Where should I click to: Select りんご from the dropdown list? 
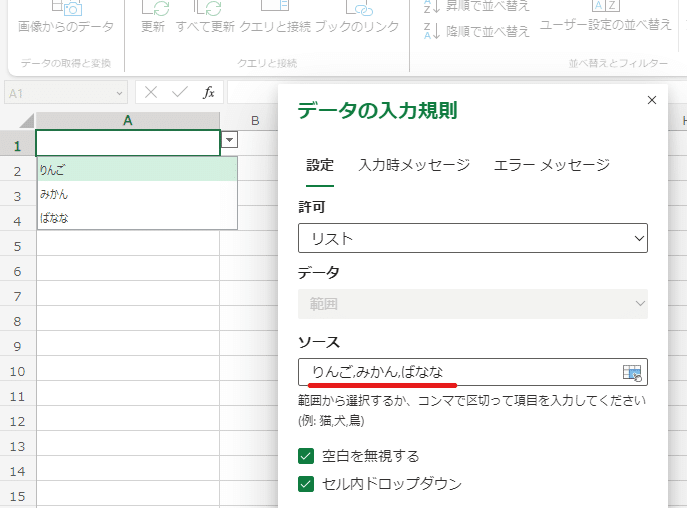point(137,169)
